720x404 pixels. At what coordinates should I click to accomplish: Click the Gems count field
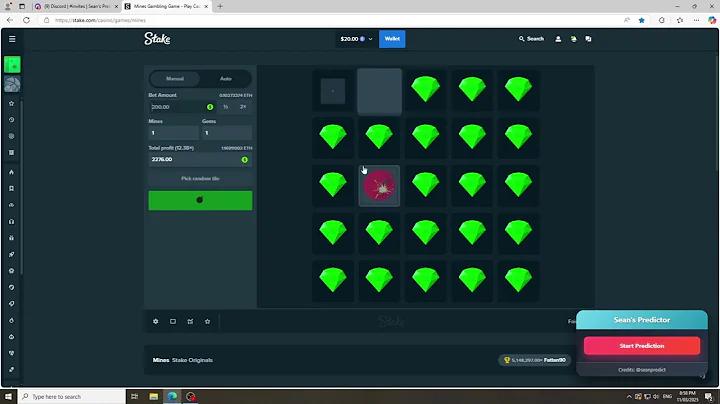[x=227, y=133]
